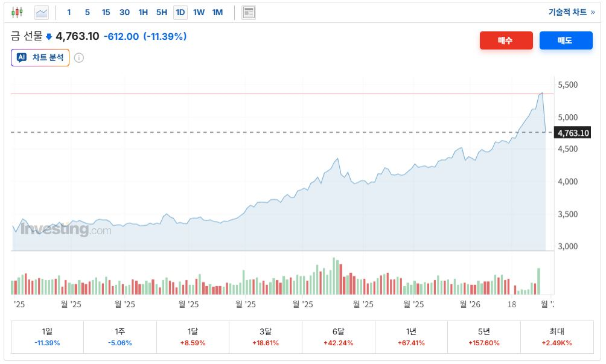
Task: Click the 4,763.10 price label on axis
Action: pyautogui.click(x=573, y=133)
